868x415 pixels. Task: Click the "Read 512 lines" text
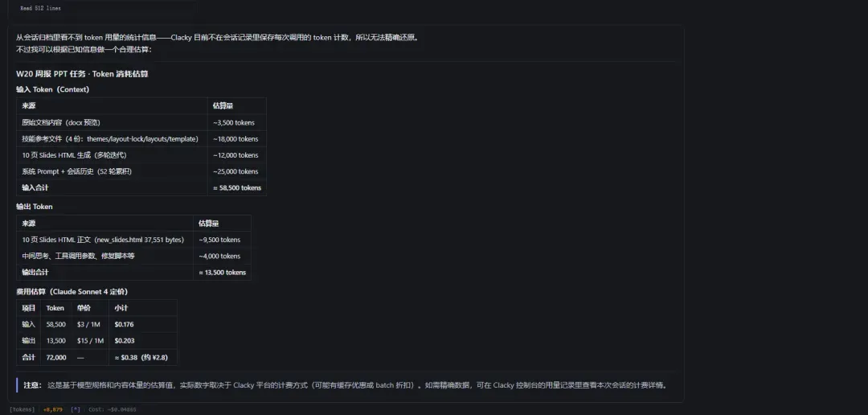pyautogui.click(x=40, y=8)
